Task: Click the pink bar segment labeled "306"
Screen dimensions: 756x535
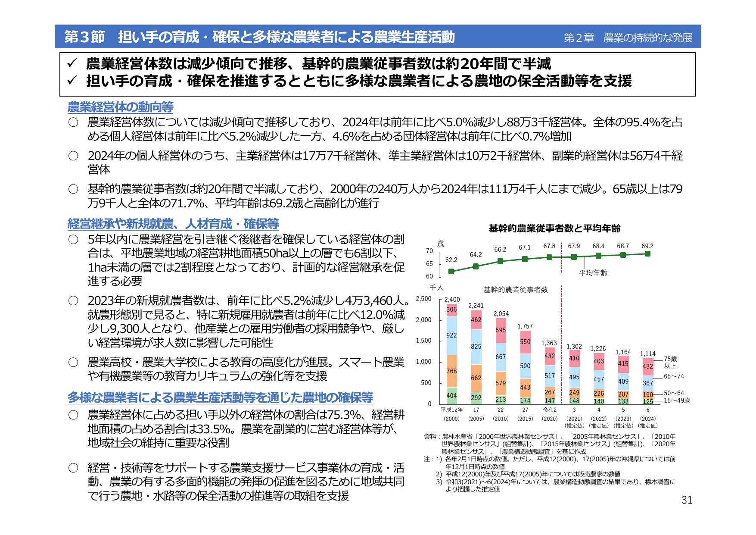Action: (x=451, y=310)
